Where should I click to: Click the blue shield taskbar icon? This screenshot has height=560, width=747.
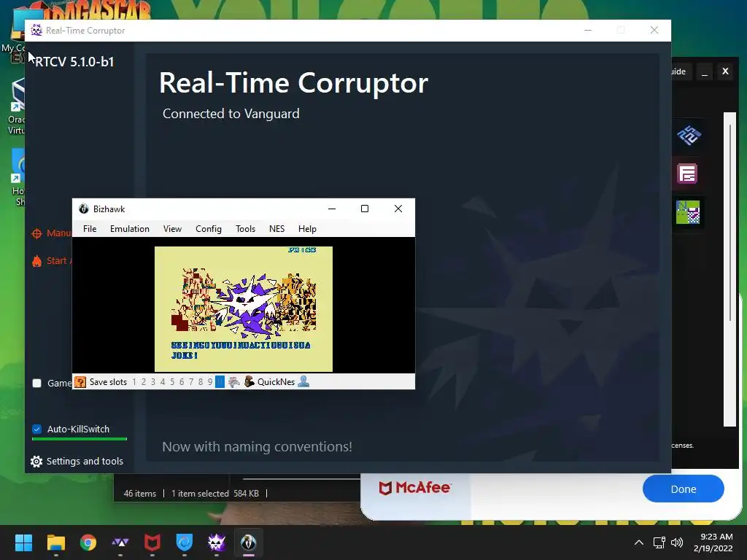tap(185, 542)
